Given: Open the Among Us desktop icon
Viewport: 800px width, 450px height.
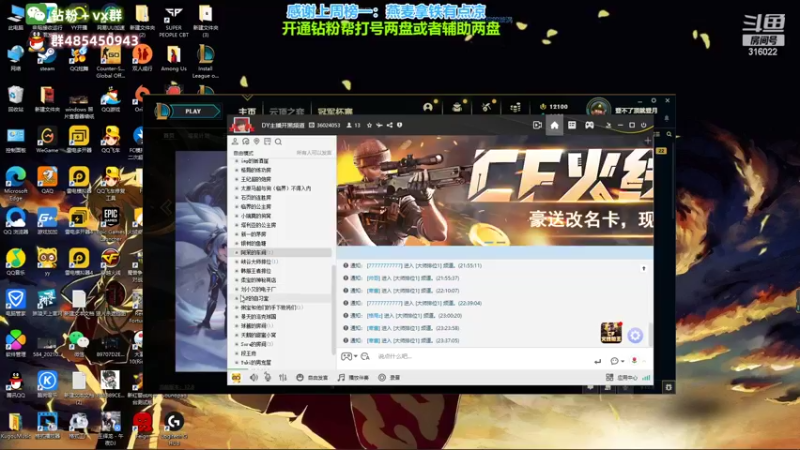Looking at the screenshot, I should pyautogui.click(x=173, y=58).
